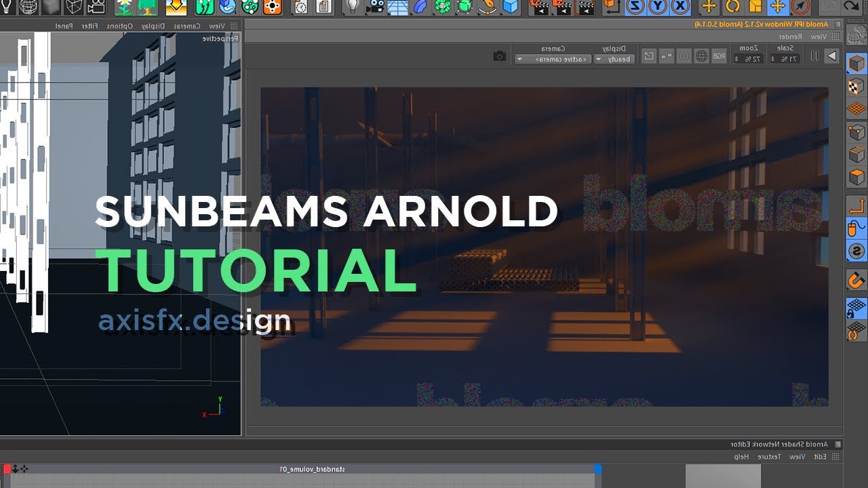Screen dimensions: 868x488
Task: Select the live selection arrow tool
Action: point(801,7)
